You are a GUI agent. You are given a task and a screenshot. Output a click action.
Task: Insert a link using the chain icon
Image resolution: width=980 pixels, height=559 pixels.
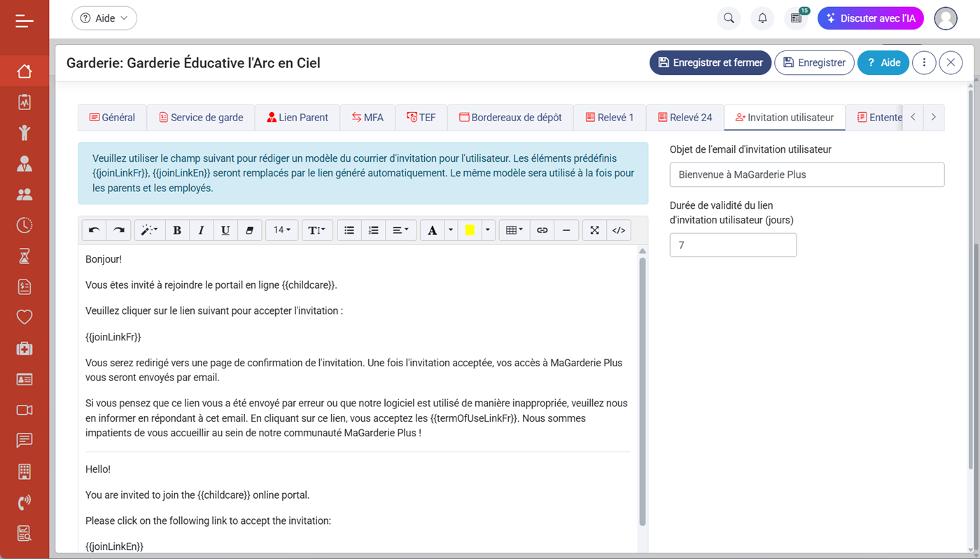(542, 230)
